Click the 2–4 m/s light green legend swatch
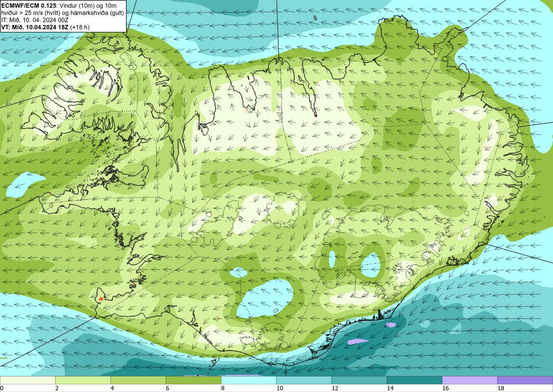 pyautogui.click(x=83, y=380)
